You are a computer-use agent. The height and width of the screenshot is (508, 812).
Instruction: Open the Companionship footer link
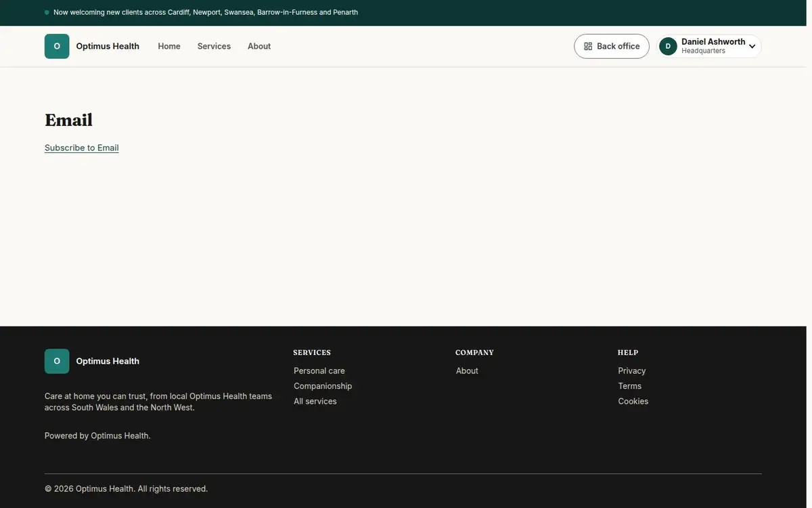323,386
